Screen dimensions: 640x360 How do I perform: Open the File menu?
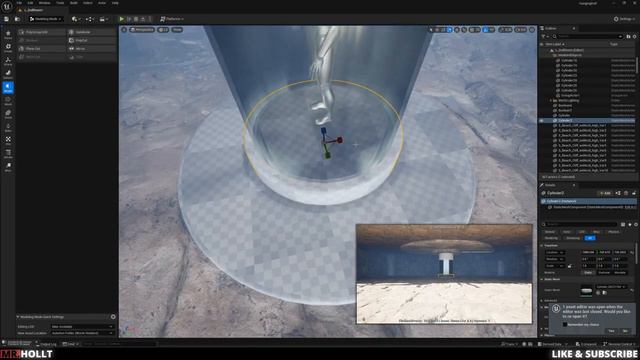point(19,3)
